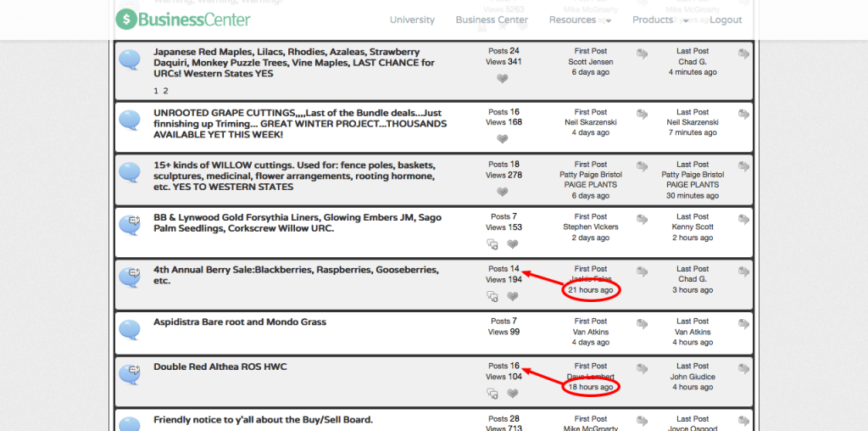Go to page 2 of Japanese Red Maples thread

point(166,91)
